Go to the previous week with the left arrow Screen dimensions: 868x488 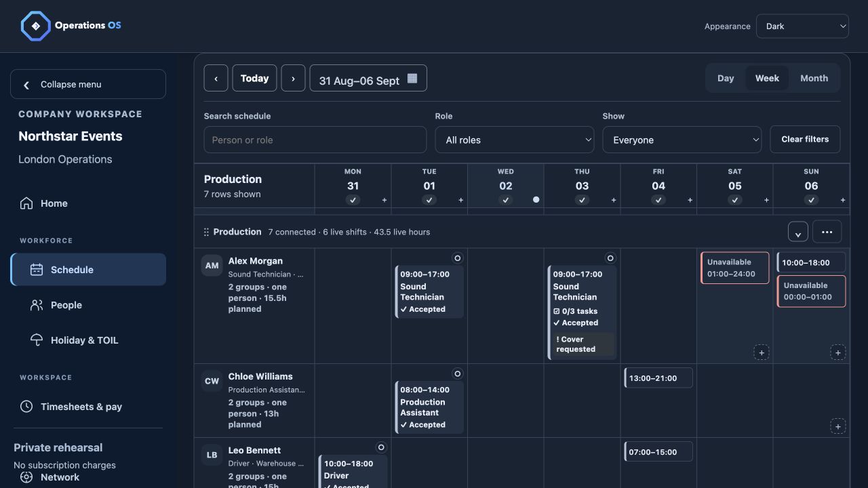pyautogui.click(x=216, y=78)
